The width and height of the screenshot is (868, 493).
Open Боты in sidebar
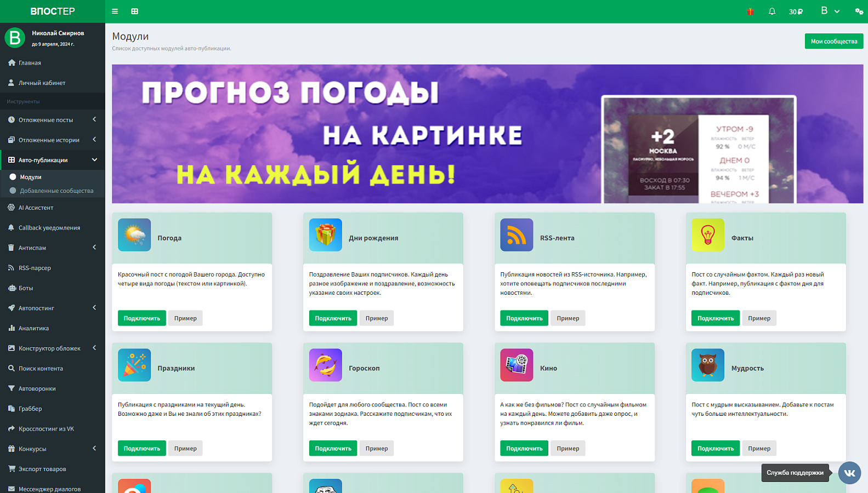[53, 288]
